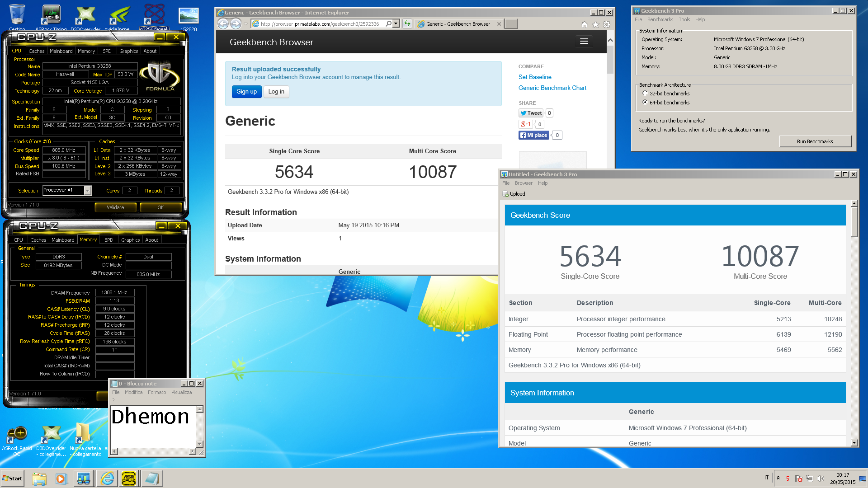Viewport: 868px width, 488px height.
Task: Switch to Notepad in taskbar
Action: coord(152,479)
